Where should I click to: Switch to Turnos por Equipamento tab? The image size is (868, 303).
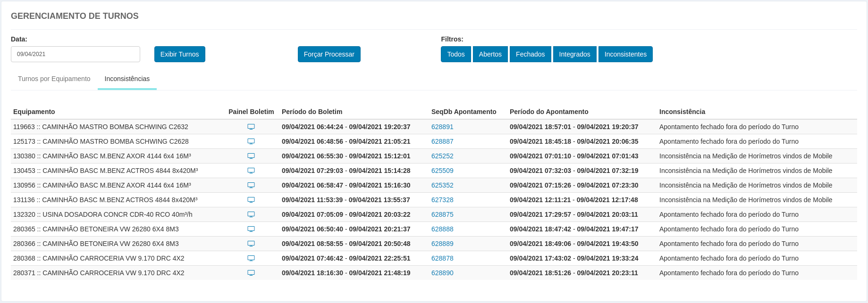pos(54,79)
